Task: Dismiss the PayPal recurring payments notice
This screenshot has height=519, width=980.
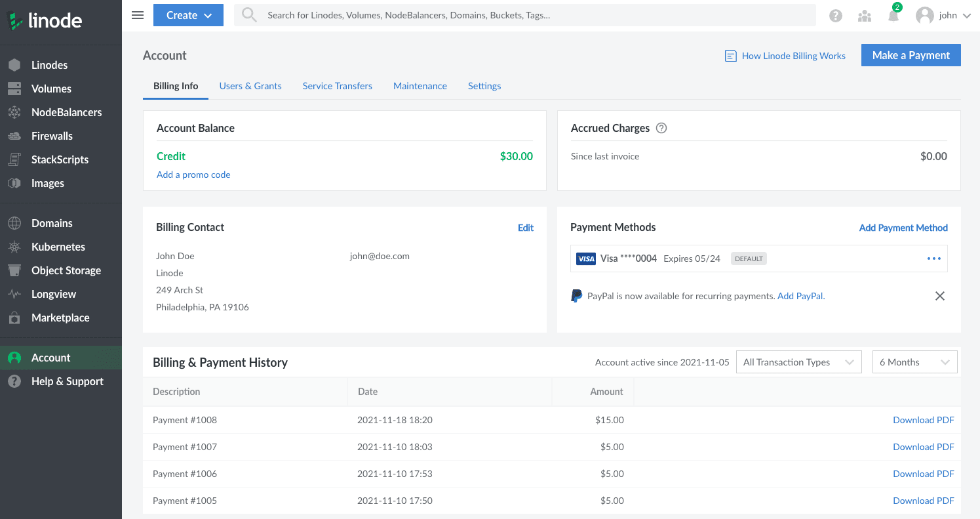Action: tap(939, 296)
